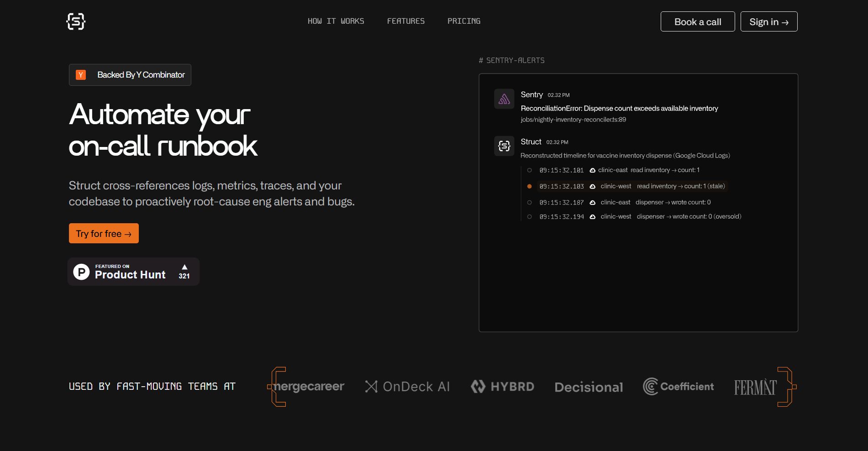Click the HYBRD logo
The width and height of the screenshot is (868, 451).
point(502,387)
